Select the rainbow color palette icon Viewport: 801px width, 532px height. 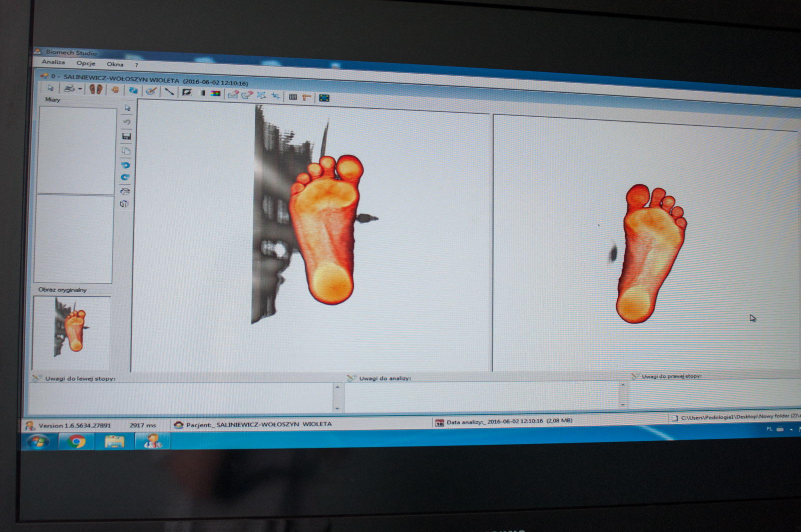pyautogui.click(x=216, y=94)
